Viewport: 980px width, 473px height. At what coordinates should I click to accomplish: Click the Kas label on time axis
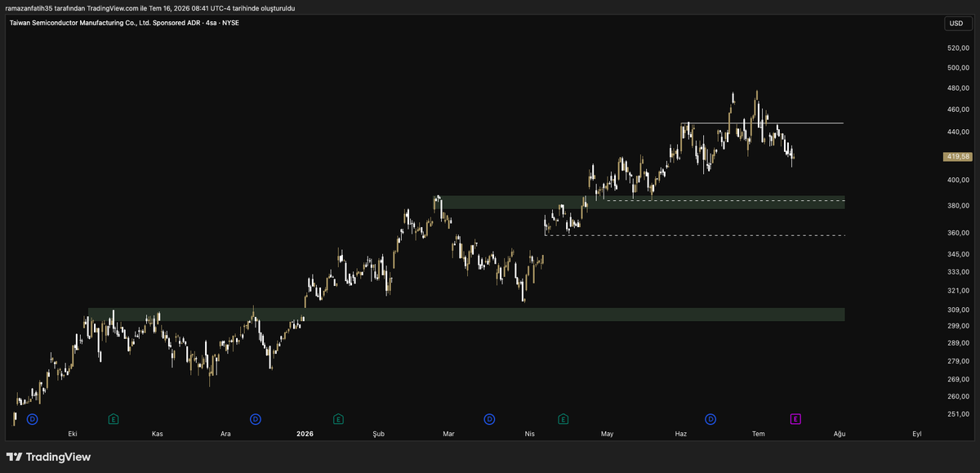pyautogui.click(x=158, y=435)
